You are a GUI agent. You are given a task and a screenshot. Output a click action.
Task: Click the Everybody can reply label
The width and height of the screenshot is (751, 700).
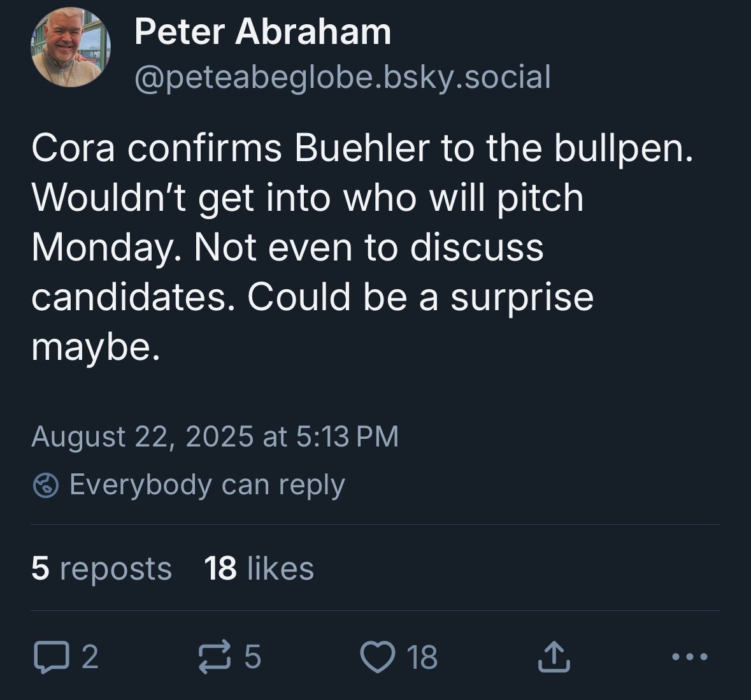[x=207, y=485]
